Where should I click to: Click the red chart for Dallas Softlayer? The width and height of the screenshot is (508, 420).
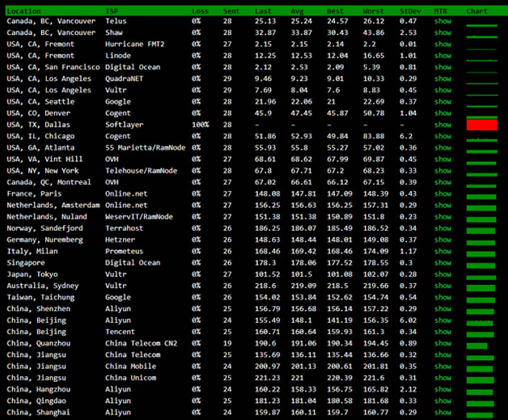click(482, 125)
